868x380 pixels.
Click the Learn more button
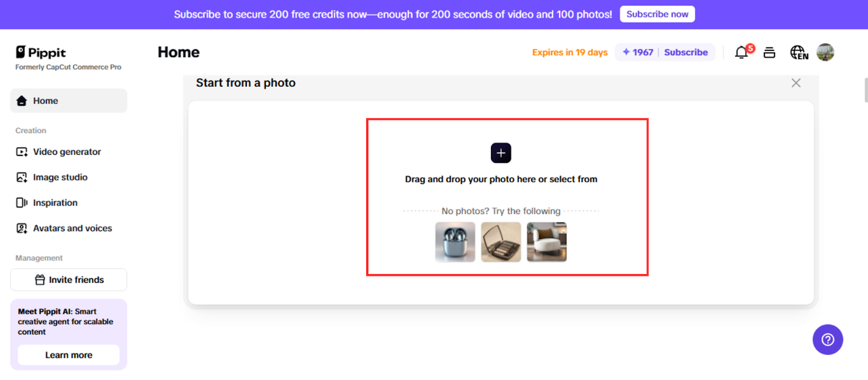(68, 355)
